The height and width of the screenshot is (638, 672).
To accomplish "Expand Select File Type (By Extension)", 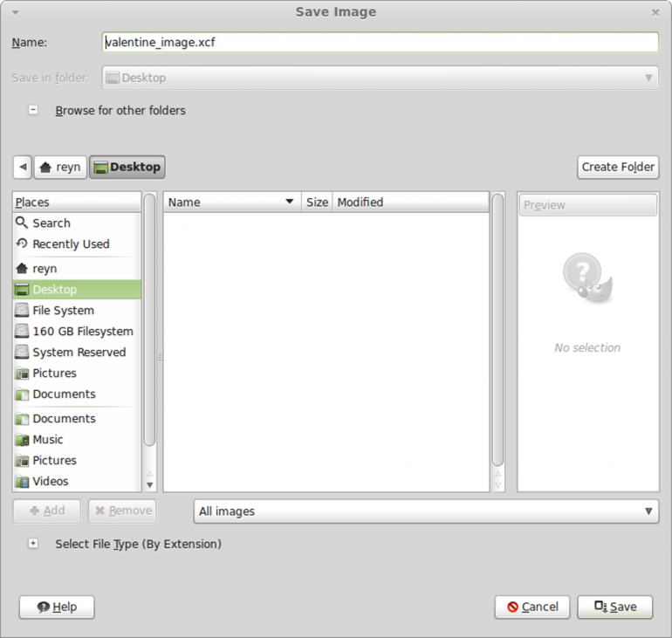I will tap(33, 544).
